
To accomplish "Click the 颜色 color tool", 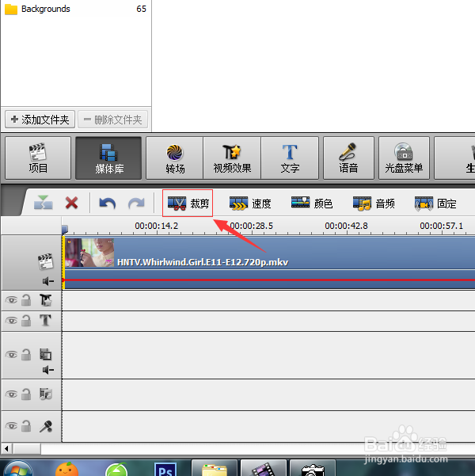I will (312, 204).
